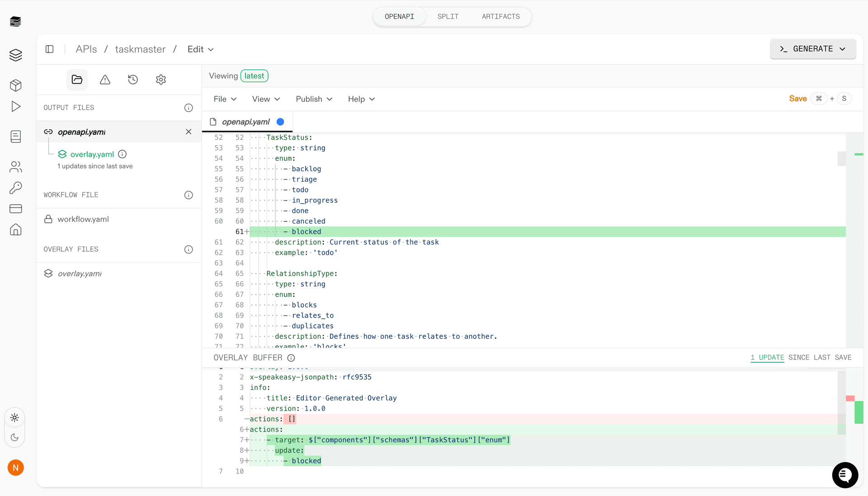Click Save to save changes
The image size is (868, 496).
(798, 98)
